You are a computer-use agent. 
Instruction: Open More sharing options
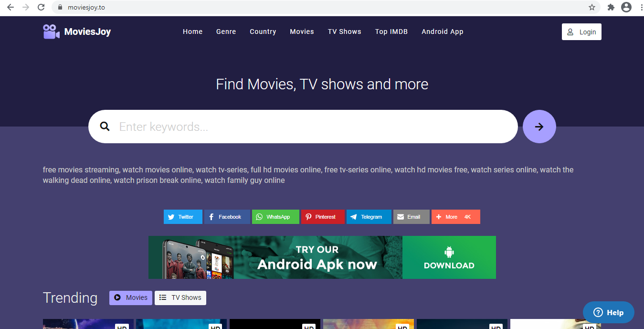click(x=456, y=217)
